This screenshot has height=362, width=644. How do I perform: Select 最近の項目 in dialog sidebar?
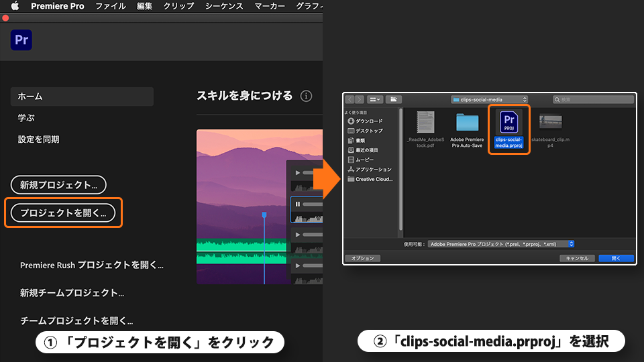tap(363, 150)
